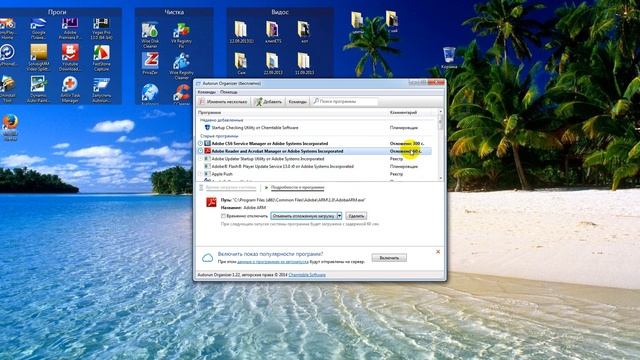Click the Включить button in banner

click(389, 258)
